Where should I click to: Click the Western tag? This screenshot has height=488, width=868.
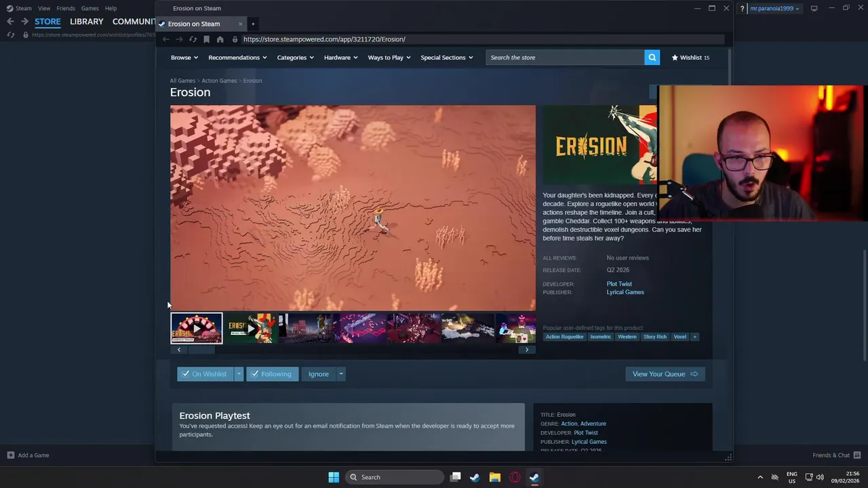click(x=627, y=337)
